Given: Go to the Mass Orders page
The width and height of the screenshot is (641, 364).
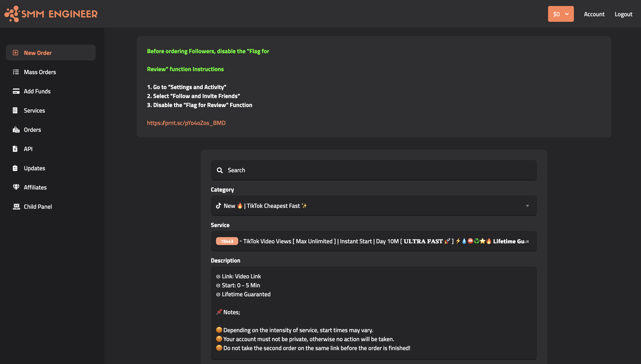Looking at the screenshot, I should click(40, 72).
